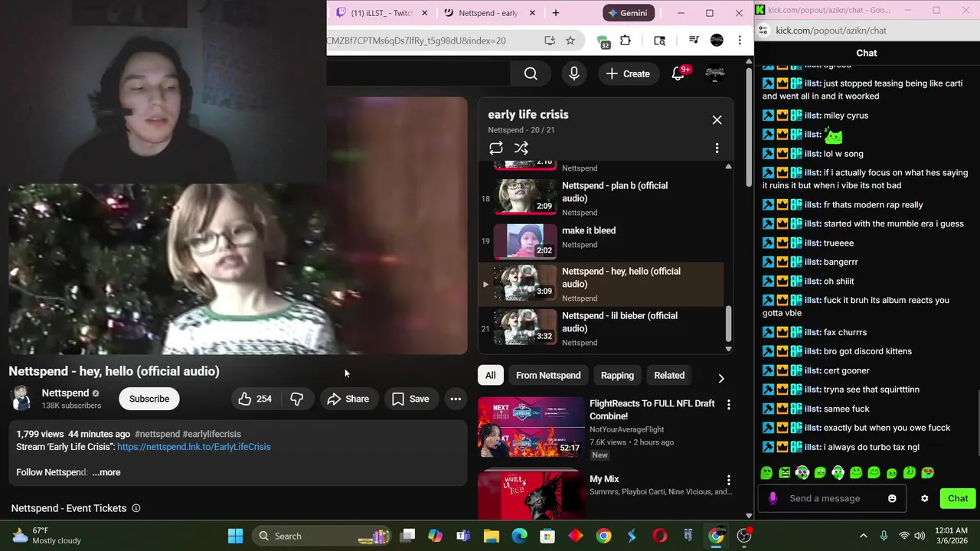Subscribe to Nettspend channel
Viewport: 980px width, 551px height.
149,399
